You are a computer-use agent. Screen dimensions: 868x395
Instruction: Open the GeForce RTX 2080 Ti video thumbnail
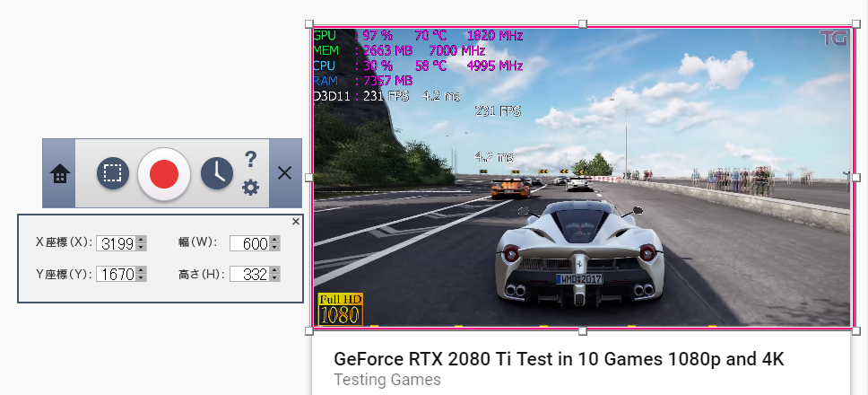tap(582, 177)
